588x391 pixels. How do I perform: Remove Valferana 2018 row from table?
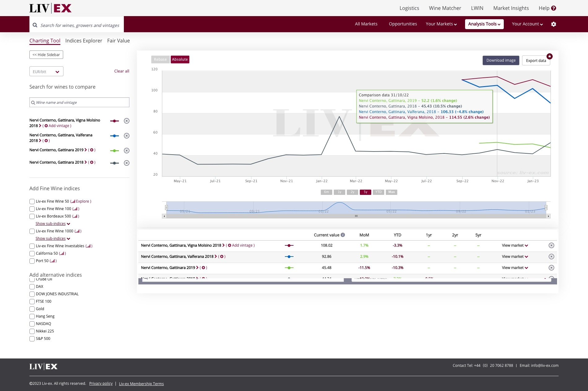click(551, 257)
